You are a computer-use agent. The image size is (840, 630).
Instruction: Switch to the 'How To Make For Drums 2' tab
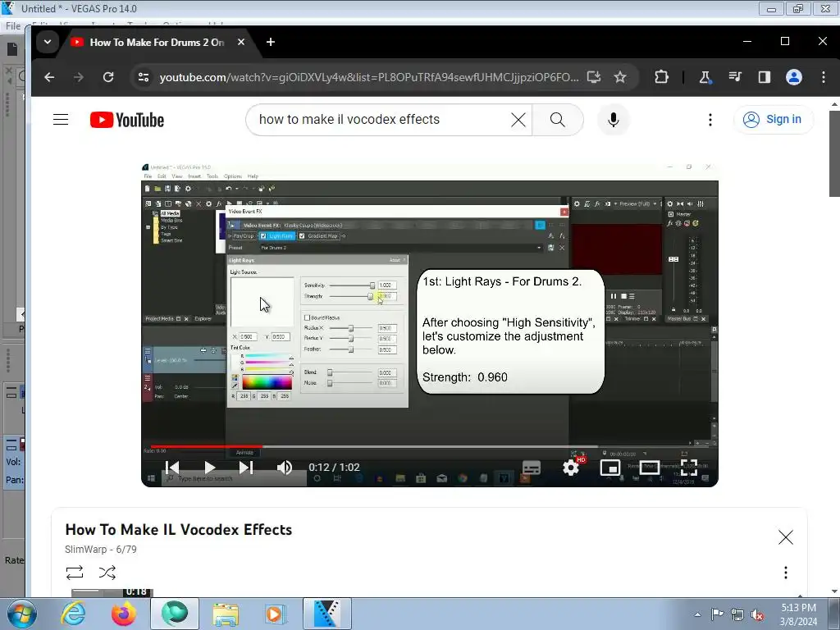(x=158, y=43)
